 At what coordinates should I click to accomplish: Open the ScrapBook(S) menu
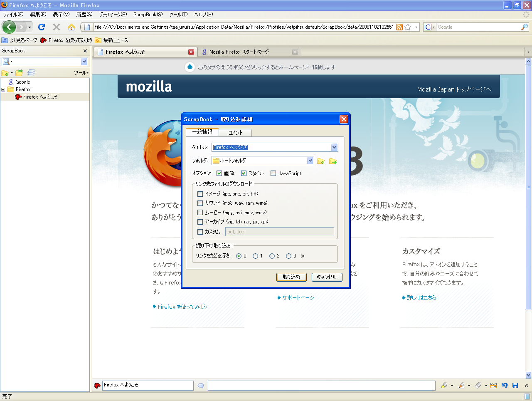tap(148, 15)
